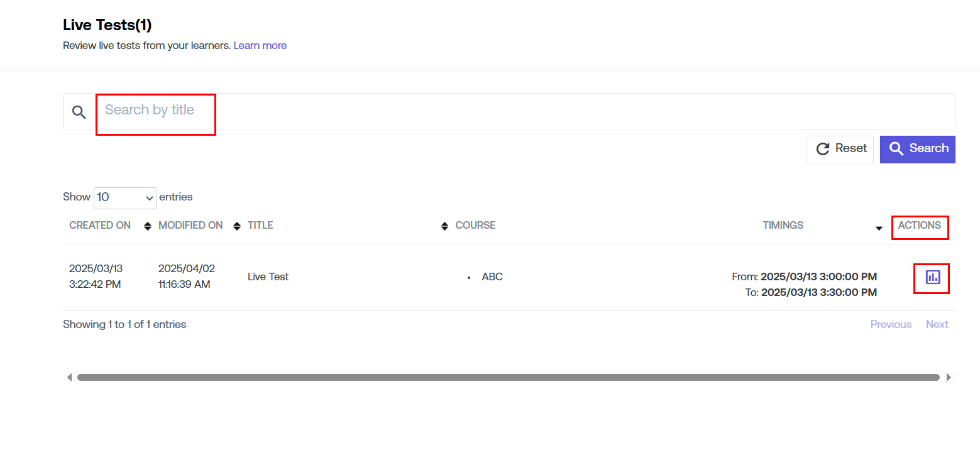Select the COURSE column header
Image resolution: width=980 pixels, height=460 pixels.
click(475, 226)
